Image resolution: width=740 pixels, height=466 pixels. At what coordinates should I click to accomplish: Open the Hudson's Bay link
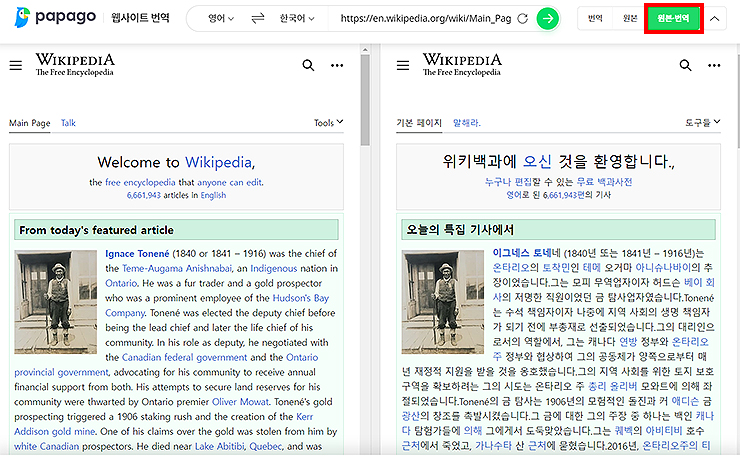pos(301,298)
